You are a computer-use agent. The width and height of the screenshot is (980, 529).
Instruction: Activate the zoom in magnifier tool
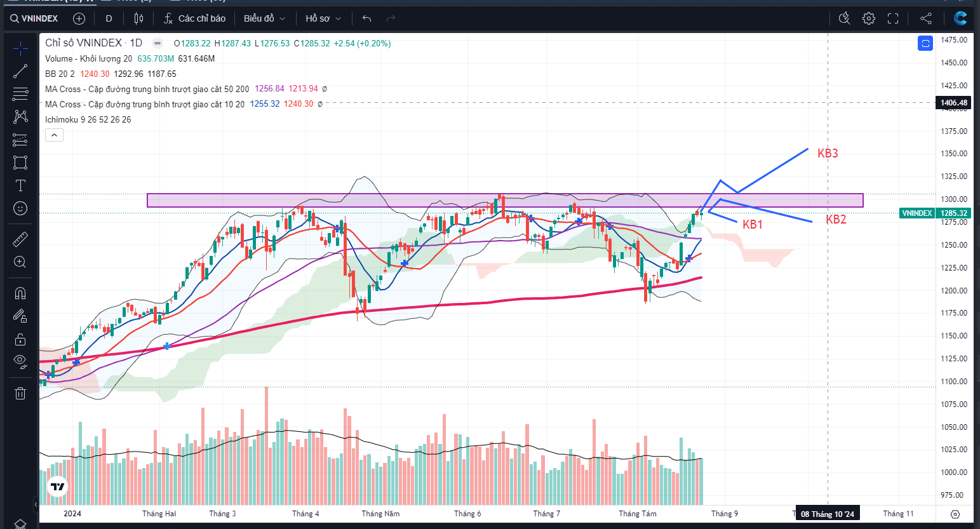[x=20, y=262]
